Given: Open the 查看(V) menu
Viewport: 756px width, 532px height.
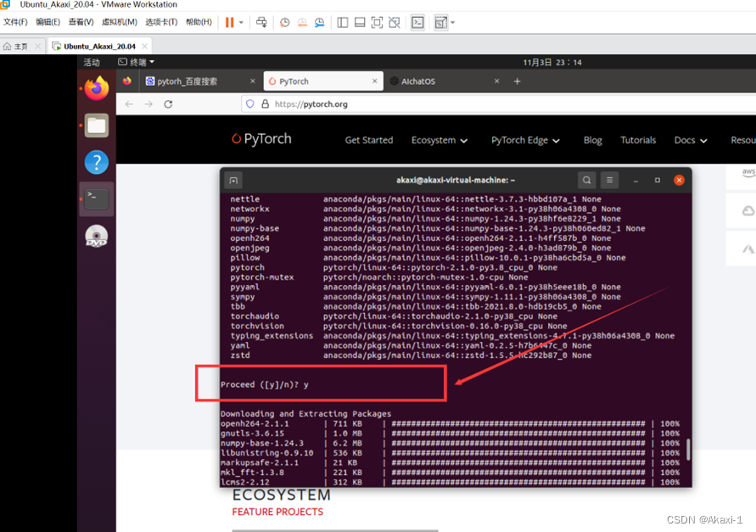Looking at the screenshot, I should [81, 22].
